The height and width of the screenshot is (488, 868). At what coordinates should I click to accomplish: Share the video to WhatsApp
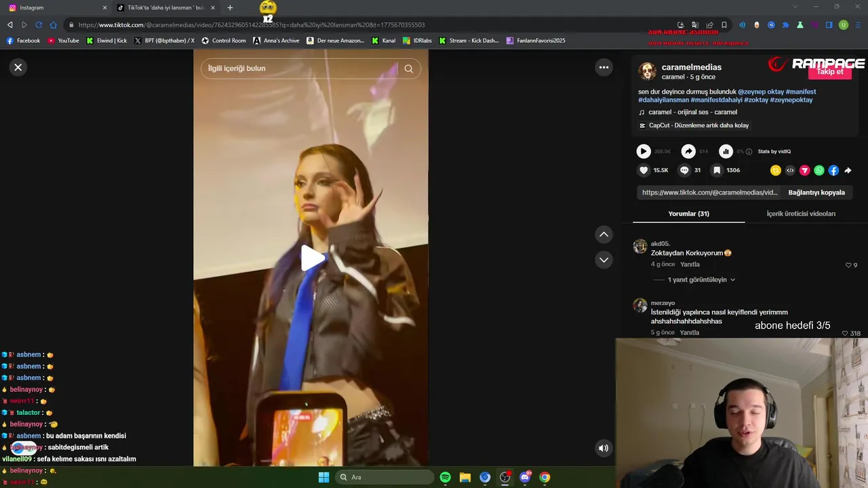tap(819, 171)
